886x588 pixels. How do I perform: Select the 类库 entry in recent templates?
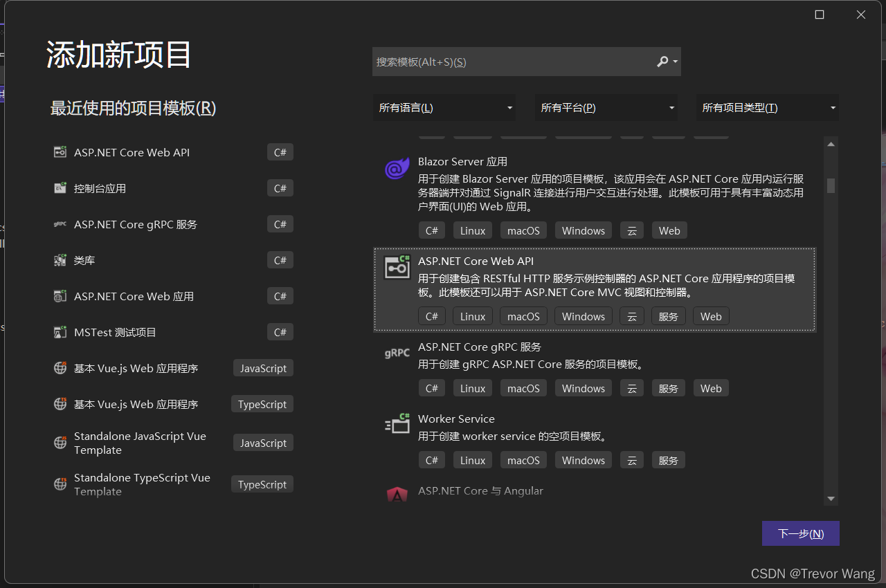(84, 259)
